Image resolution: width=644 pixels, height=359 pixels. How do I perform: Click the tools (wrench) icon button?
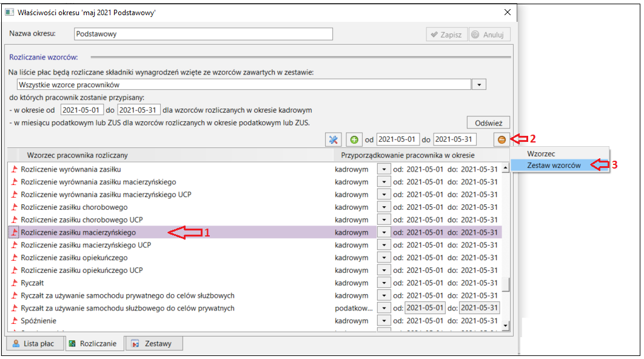(334, 139)
